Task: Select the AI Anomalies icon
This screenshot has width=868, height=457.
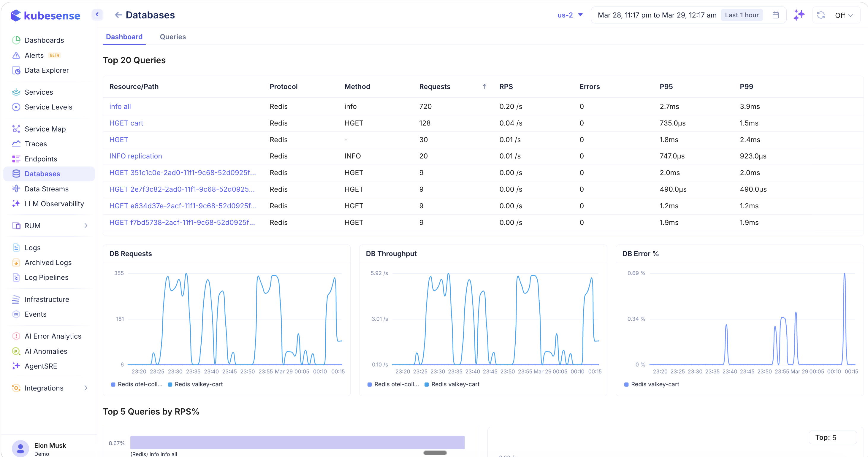Action: 16,351
